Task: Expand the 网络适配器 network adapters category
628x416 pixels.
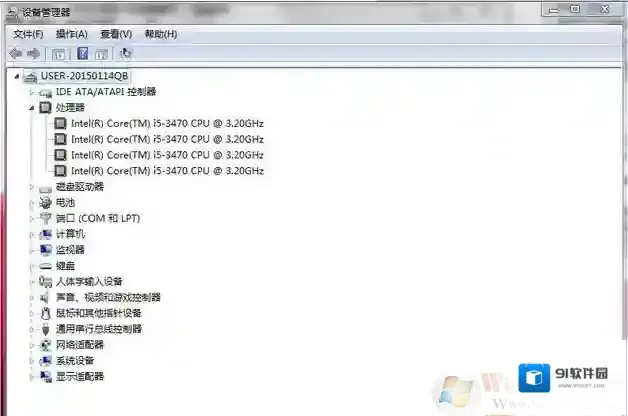Action: coord(32,345)
